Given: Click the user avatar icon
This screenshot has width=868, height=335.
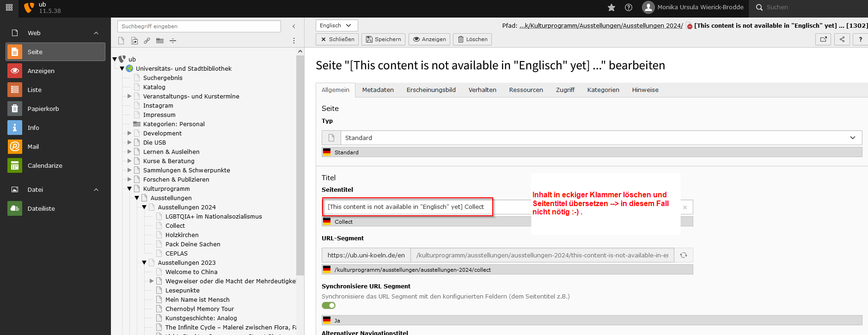Looking at the screenshot, I should pyautogui.click(x=648, y=7).
